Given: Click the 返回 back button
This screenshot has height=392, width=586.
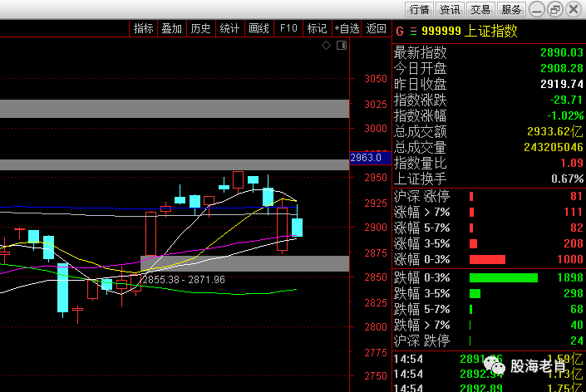Looking at the screenshot, I should pyautogui.click(x=376, y=28).
